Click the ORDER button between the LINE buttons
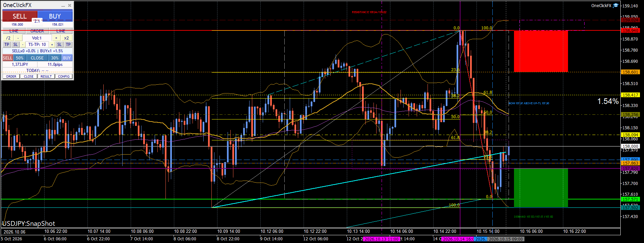Viewport: 644px width, 243px height. (x=37, y=31)
